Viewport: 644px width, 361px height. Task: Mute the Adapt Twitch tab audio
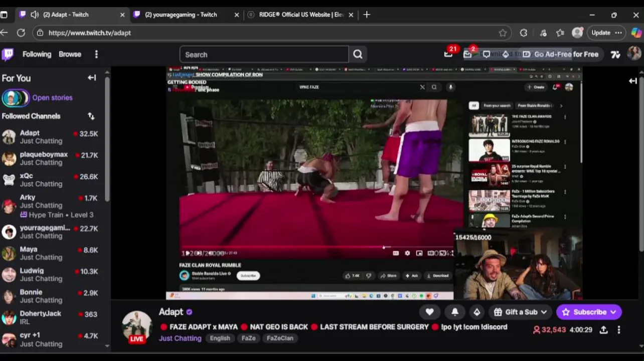[x=35, y=15]
